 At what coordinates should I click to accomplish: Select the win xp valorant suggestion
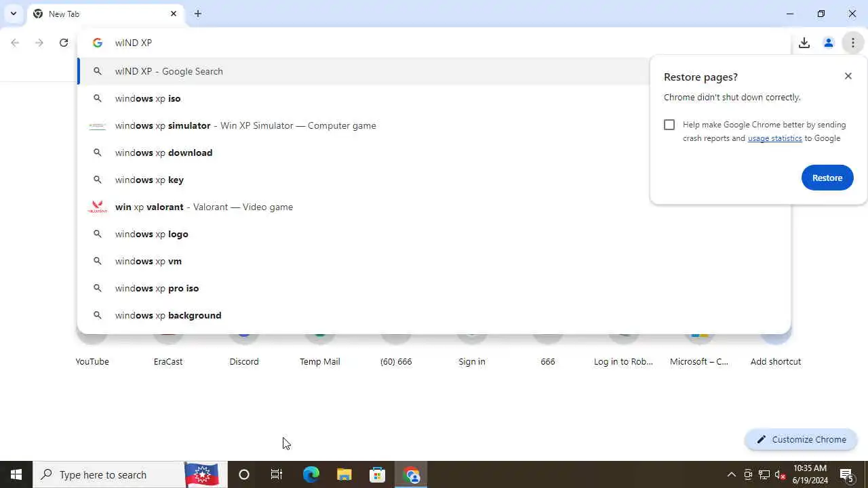(x=434, y=207)
